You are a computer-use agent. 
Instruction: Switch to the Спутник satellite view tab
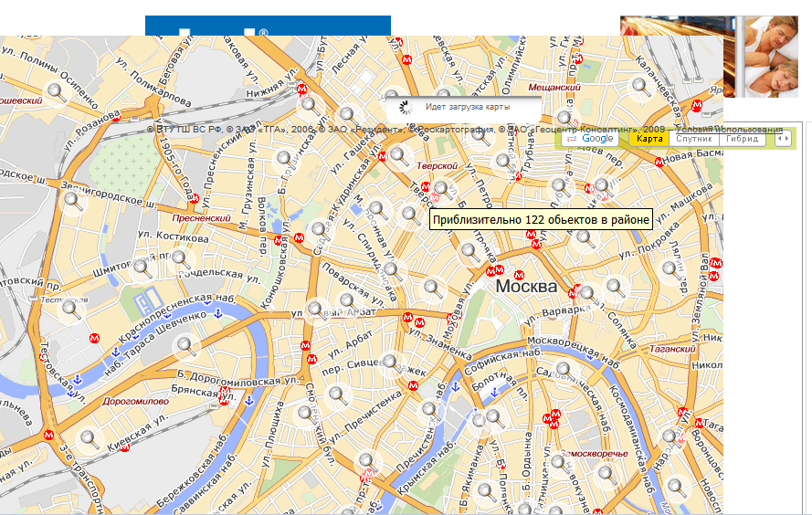coord(694,139)
